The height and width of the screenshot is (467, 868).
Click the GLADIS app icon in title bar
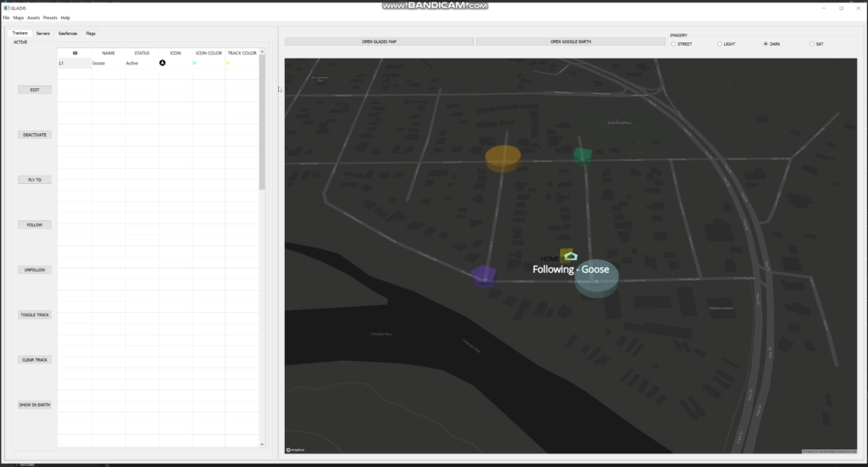pyautogui.click(x=7, y=8)
